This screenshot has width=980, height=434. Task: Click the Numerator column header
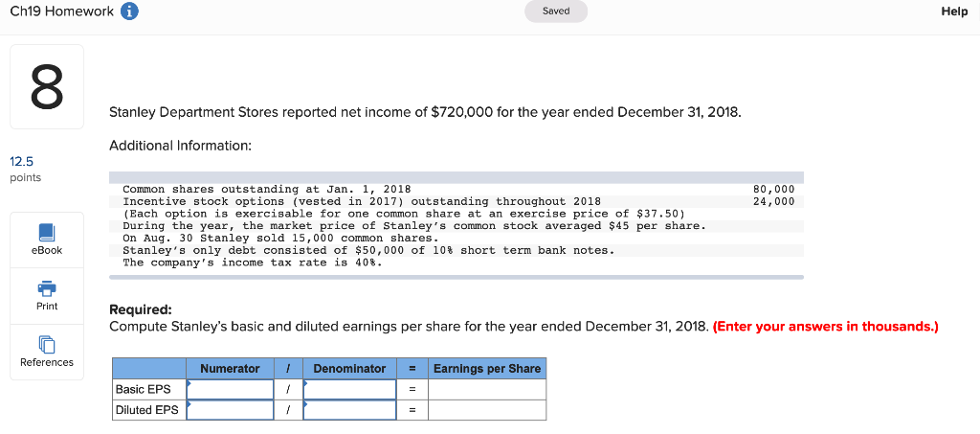(x=230, y=368)
